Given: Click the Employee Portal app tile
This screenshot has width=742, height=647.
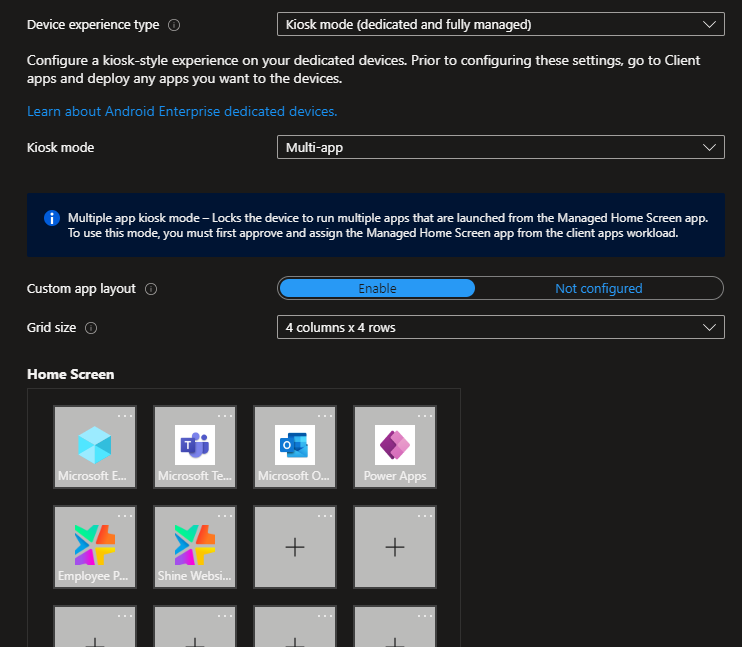Looking at the screenshot, I should [x=95, y=546].
